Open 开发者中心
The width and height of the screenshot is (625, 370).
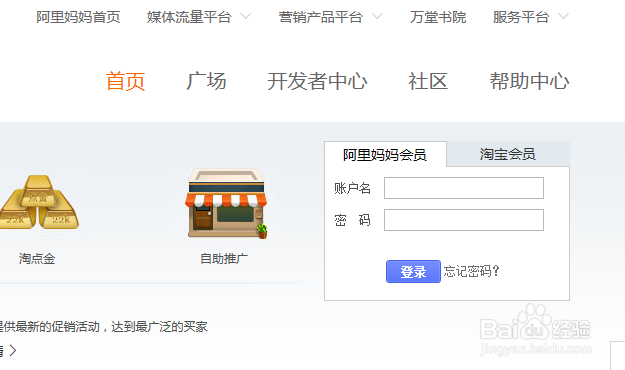(x=317, y=81)
